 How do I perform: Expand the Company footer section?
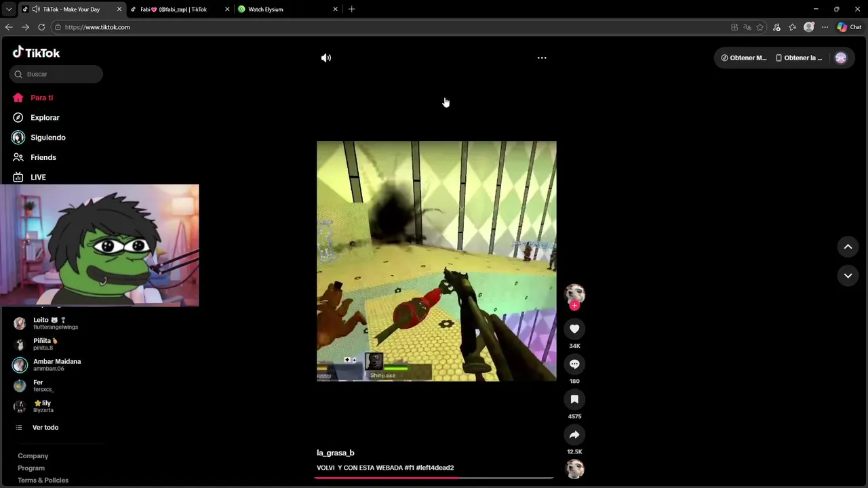[33, 456]
